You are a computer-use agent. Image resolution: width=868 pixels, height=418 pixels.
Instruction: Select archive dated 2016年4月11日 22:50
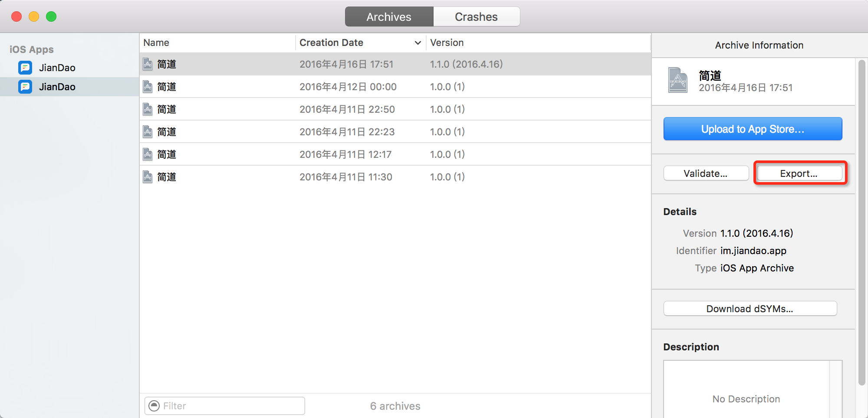click(395, 109)
